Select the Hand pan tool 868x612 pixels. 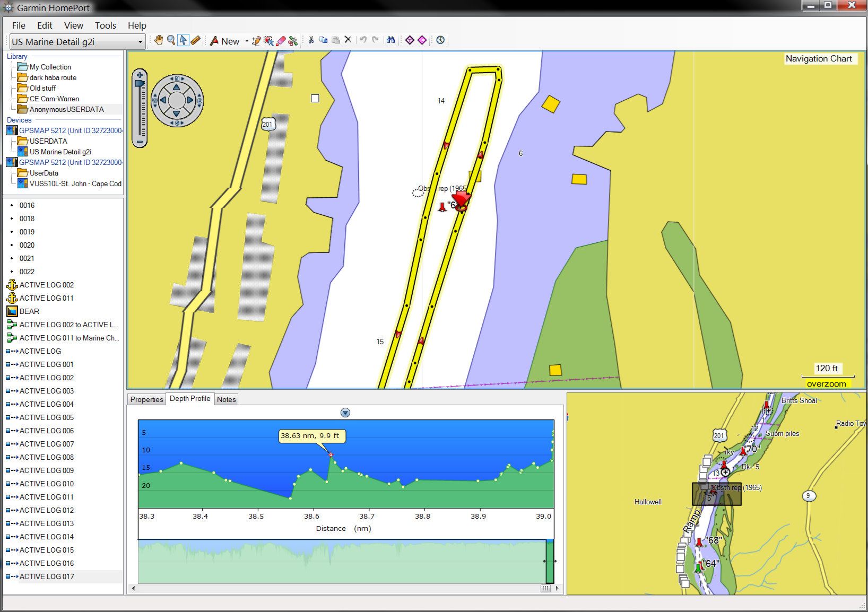(x=159, y=40)
